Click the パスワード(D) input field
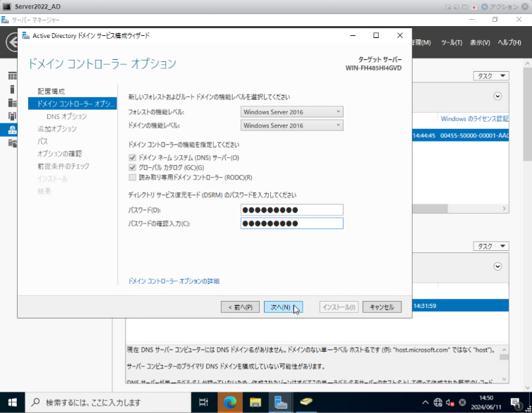Image resolution: width=532 pixels, height=413 pixels. pyautogui.click(x=292, y=210)
